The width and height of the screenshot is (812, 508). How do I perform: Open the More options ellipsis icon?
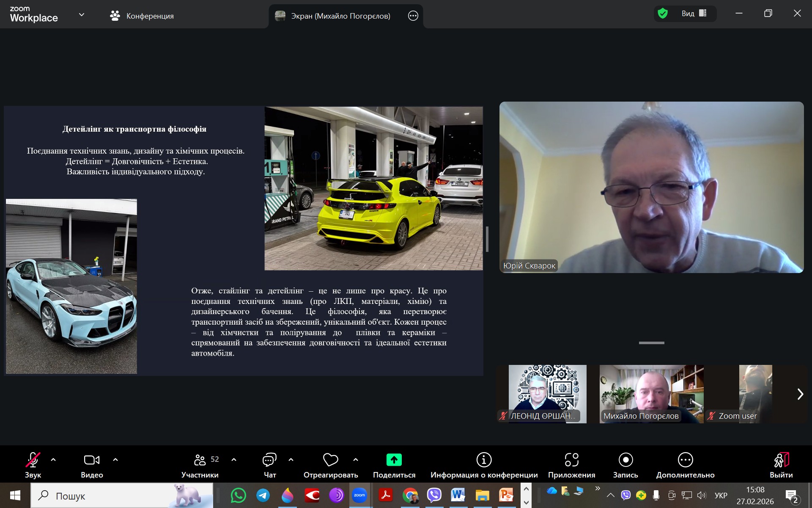[685, 460]
